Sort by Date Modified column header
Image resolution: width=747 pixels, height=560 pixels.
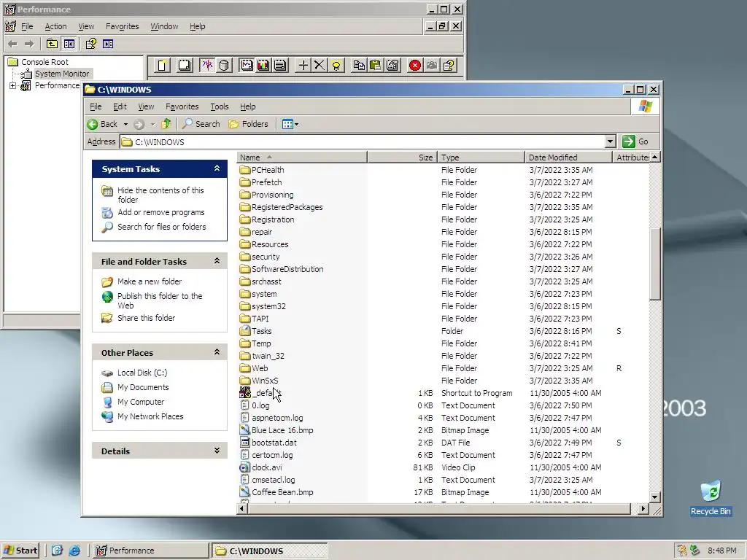[x=568, y=157]
